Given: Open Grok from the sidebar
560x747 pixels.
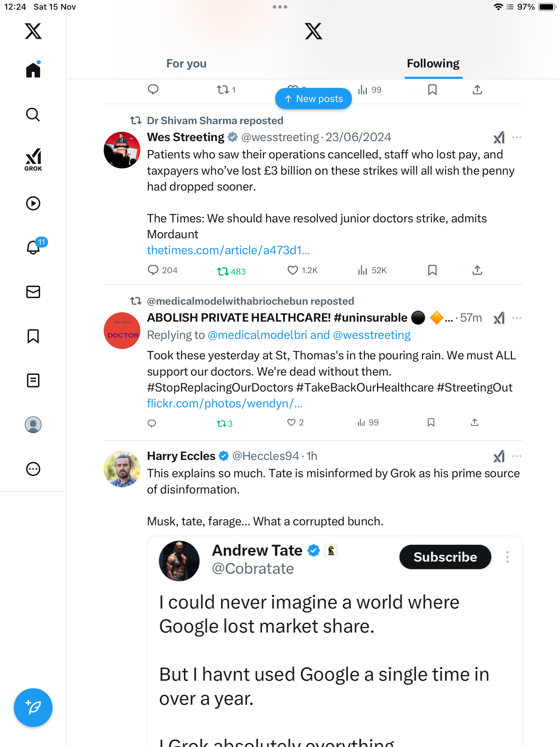Looking at the screenshot, I should click(x=33, y=159).
